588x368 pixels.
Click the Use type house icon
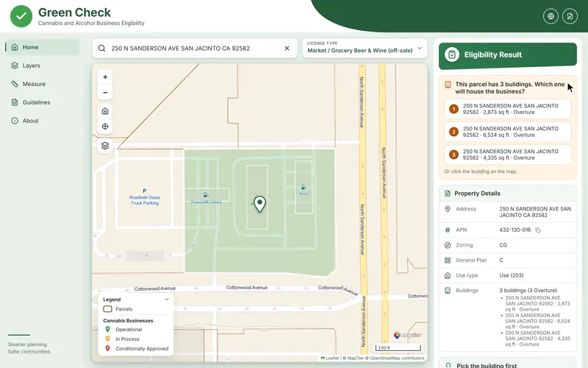click(448, 275)
